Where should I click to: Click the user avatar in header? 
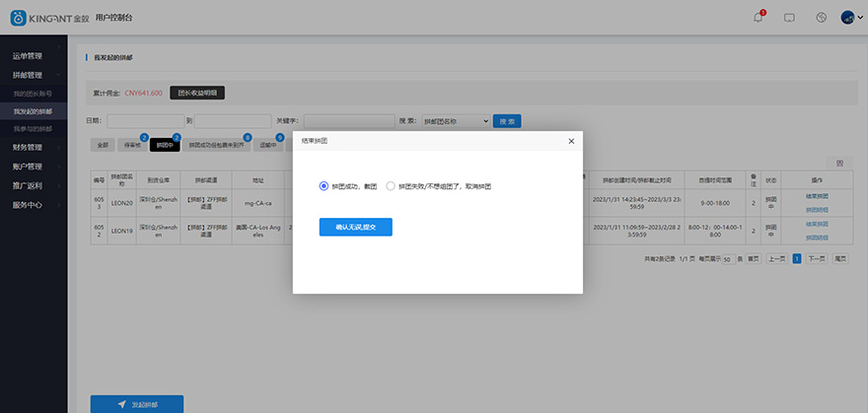pos(847,17)
